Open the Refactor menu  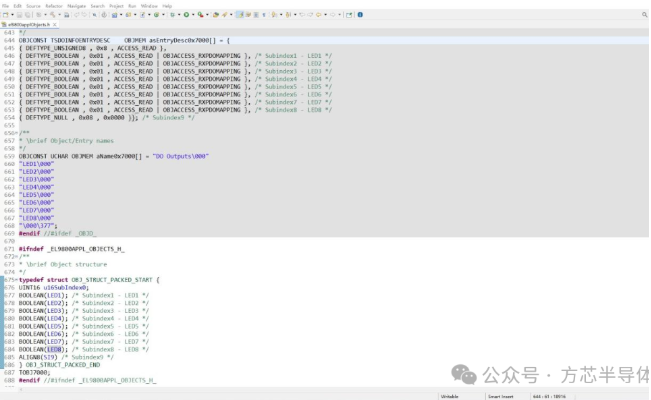tap(54, 6)
